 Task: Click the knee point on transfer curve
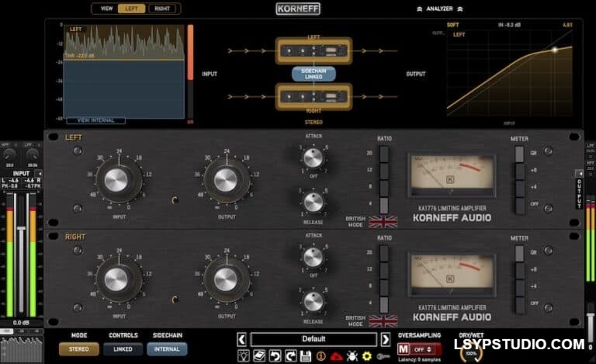coord(555,50)
